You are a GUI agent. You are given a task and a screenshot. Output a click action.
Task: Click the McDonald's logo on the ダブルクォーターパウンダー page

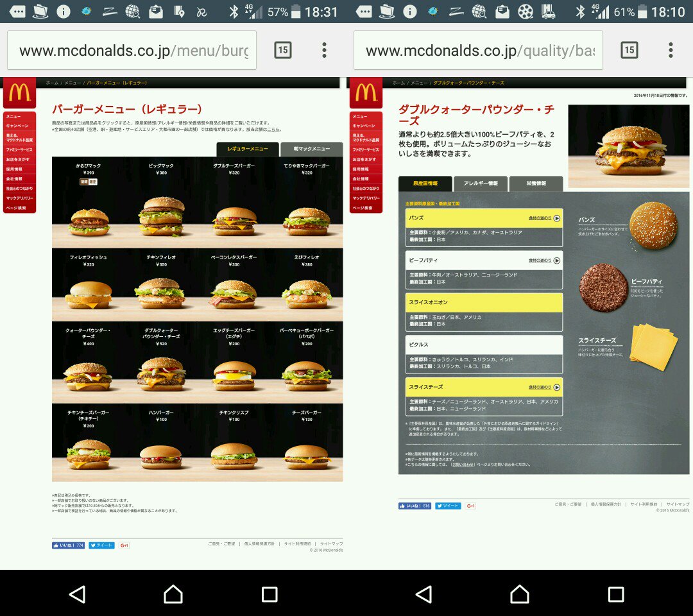pyautogui.click(x=366, y=93)
